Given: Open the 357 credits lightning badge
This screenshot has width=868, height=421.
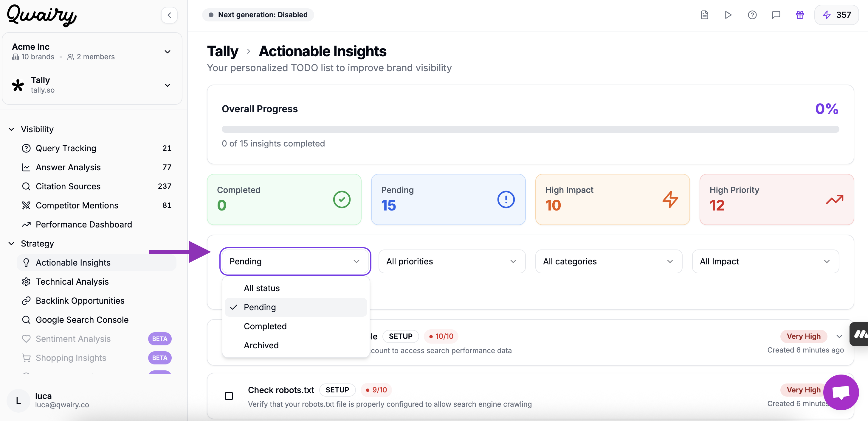Looking at the screenshot, I should click(x=836, y=15).
